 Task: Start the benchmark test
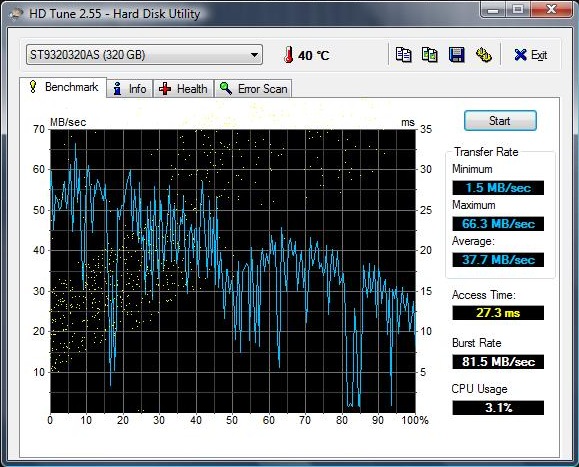pos(500,121)
